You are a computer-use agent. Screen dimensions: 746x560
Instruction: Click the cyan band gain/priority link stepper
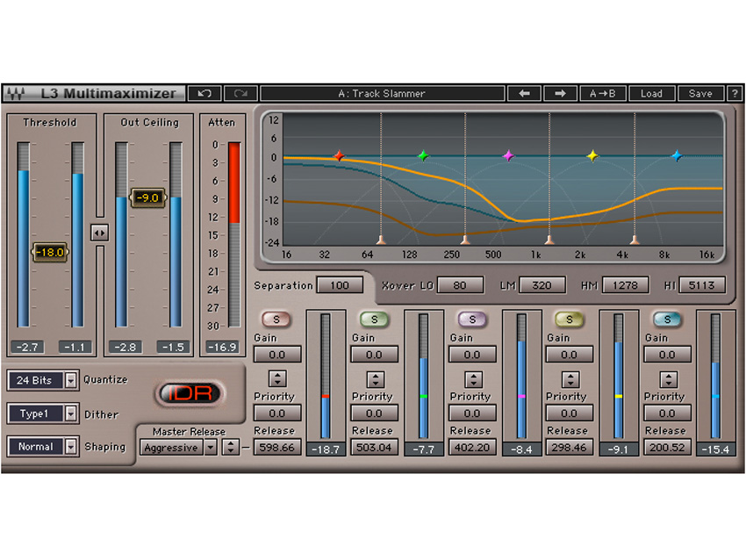click(x=669, y=379)
